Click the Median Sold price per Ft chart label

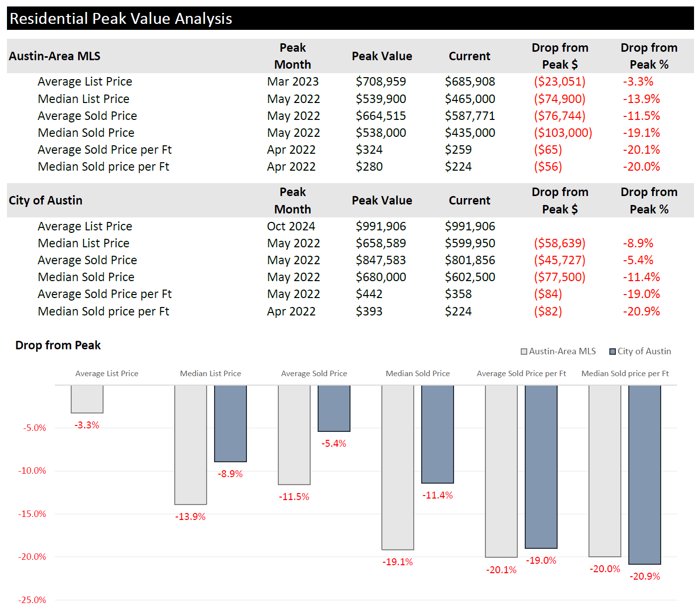click(x=625, y=374)
